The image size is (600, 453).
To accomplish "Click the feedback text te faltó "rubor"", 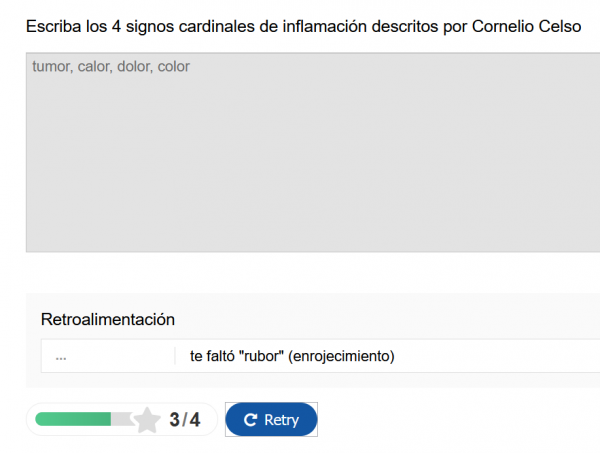I will (x=292, y=356).
